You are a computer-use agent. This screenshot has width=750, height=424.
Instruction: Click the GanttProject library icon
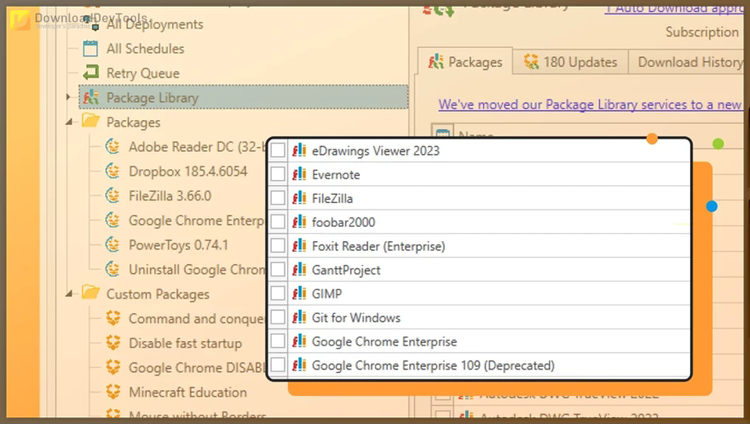(x=299, y=270)
